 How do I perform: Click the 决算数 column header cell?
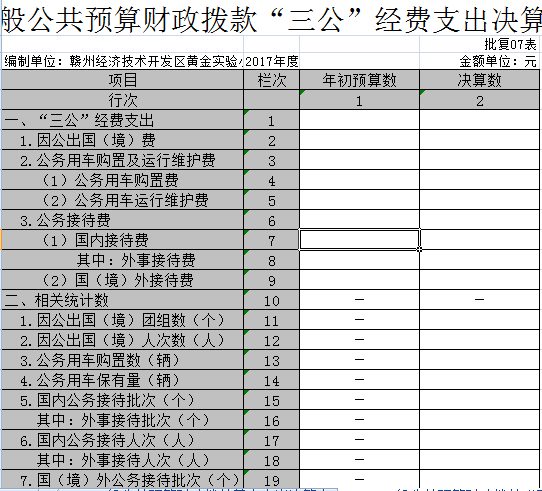[x=479, y=80]
